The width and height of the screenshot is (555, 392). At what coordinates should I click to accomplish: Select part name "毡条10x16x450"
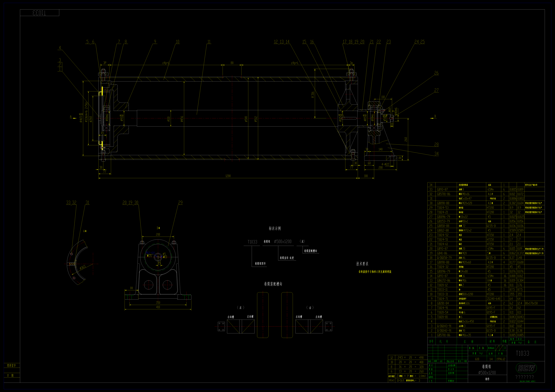coord(466,322)
